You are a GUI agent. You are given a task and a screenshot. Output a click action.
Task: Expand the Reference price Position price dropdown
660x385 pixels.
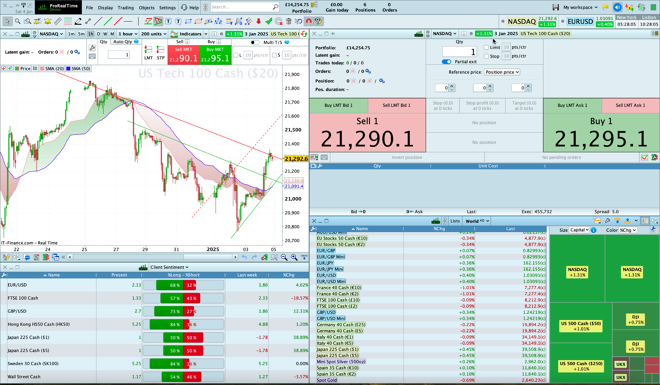click(502, 72)
